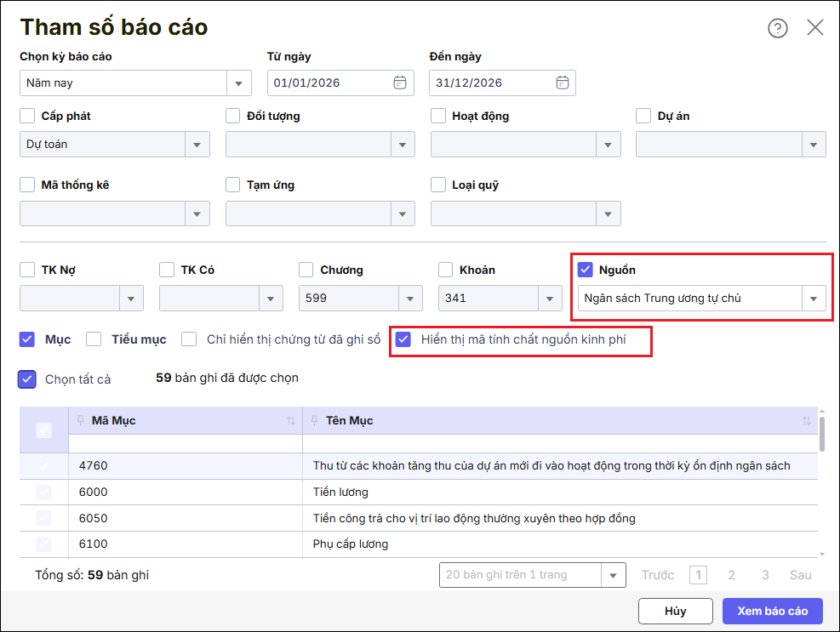Open the Hoạt động dropdown
Screen dimensions: 840x632
tap(608, 145)
